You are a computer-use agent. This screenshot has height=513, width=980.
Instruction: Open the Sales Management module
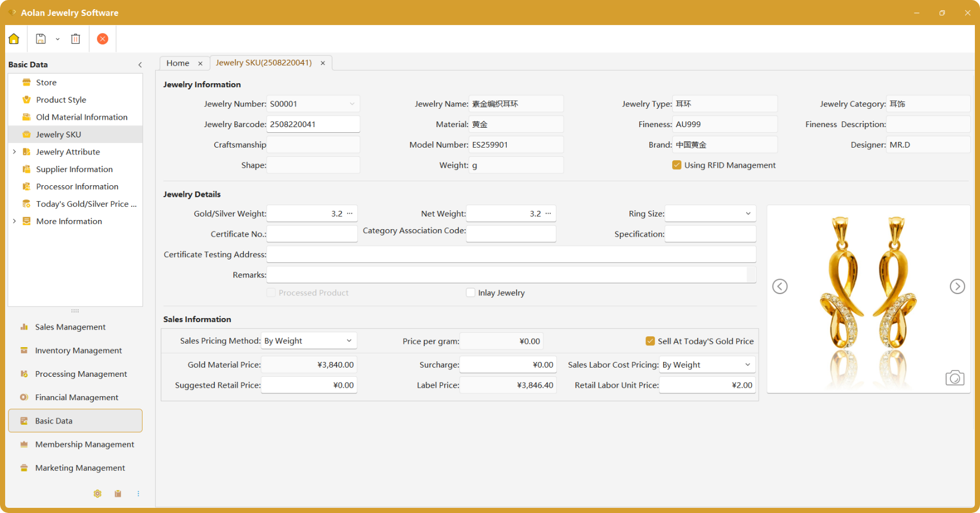[x=70, y=327]
